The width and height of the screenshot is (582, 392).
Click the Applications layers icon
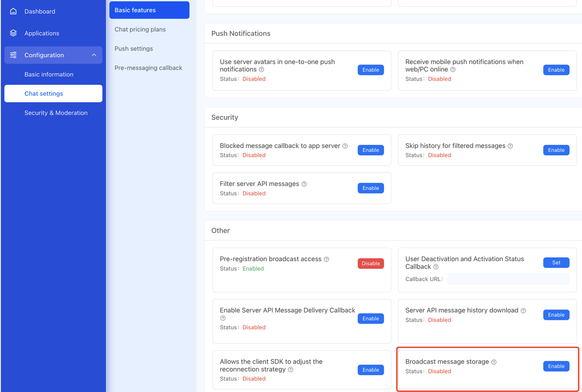[13, 33]
